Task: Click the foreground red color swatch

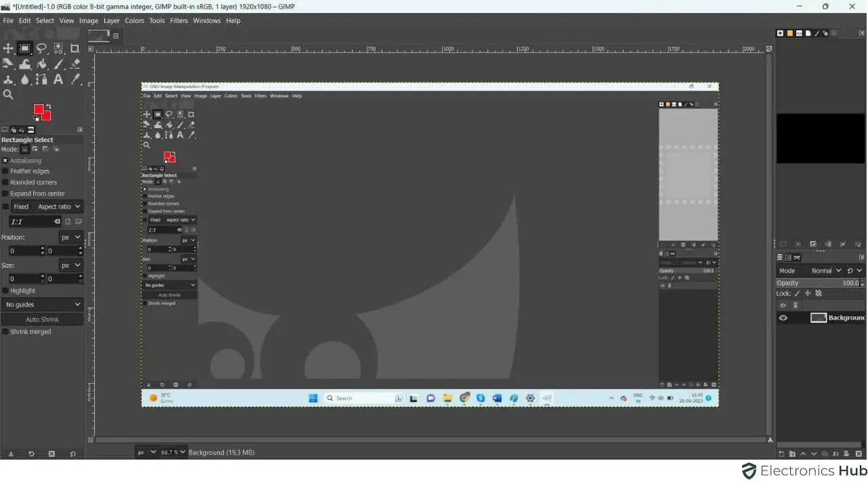Action: point(39,109)
